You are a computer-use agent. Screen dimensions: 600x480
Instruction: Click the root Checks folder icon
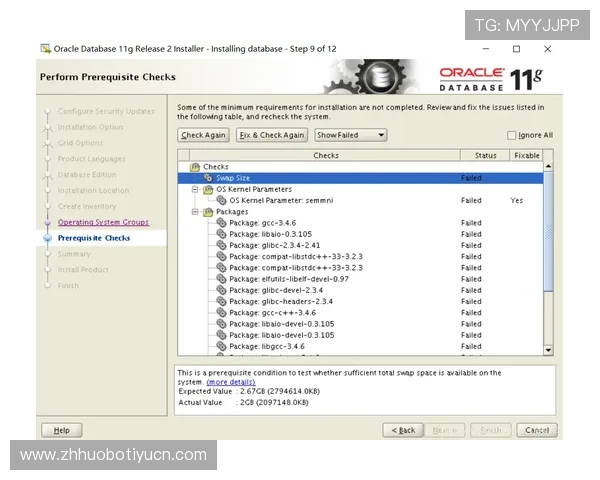[x=195, y=167]
